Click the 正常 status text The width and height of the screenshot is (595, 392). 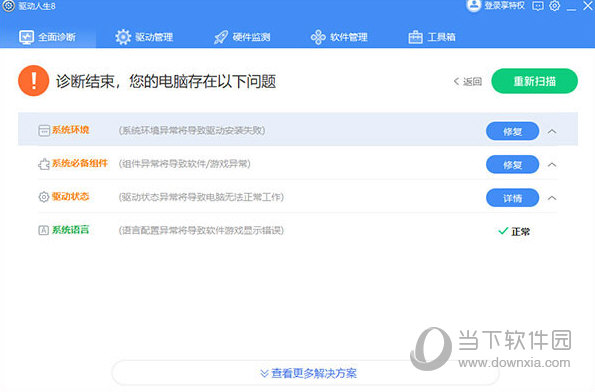[x=520, y=231]
